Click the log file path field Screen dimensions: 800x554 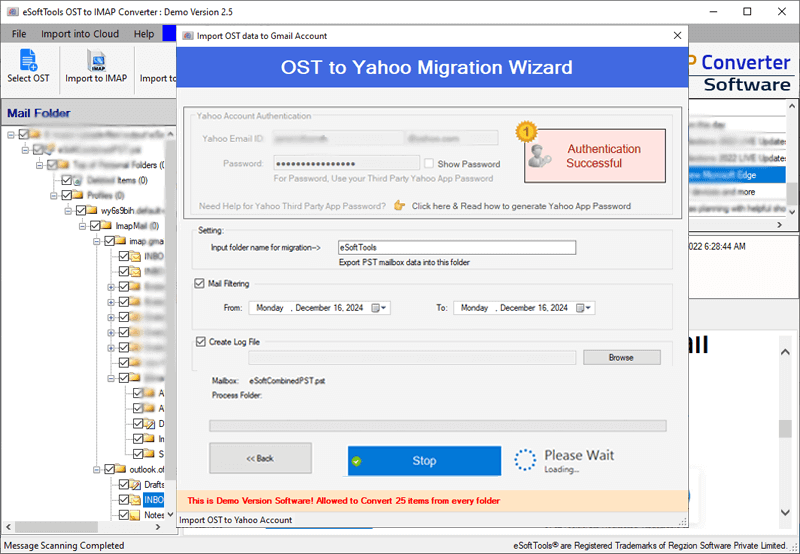tap(412, 358)
